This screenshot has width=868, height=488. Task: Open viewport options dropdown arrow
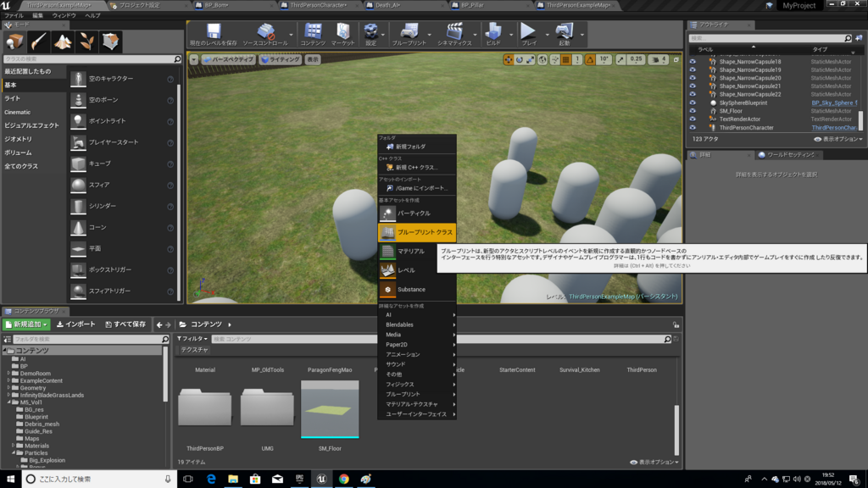point(194,60)
